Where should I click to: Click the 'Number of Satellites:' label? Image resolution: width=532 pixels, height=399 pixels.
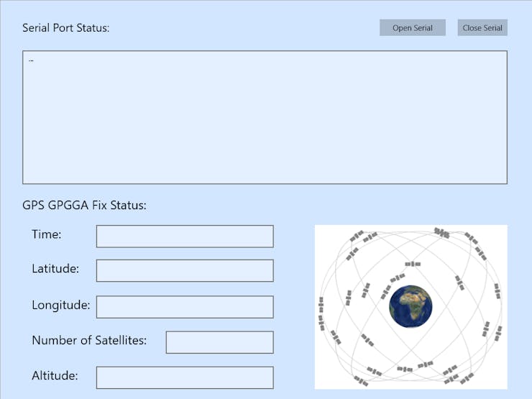[x=89, y=340]
